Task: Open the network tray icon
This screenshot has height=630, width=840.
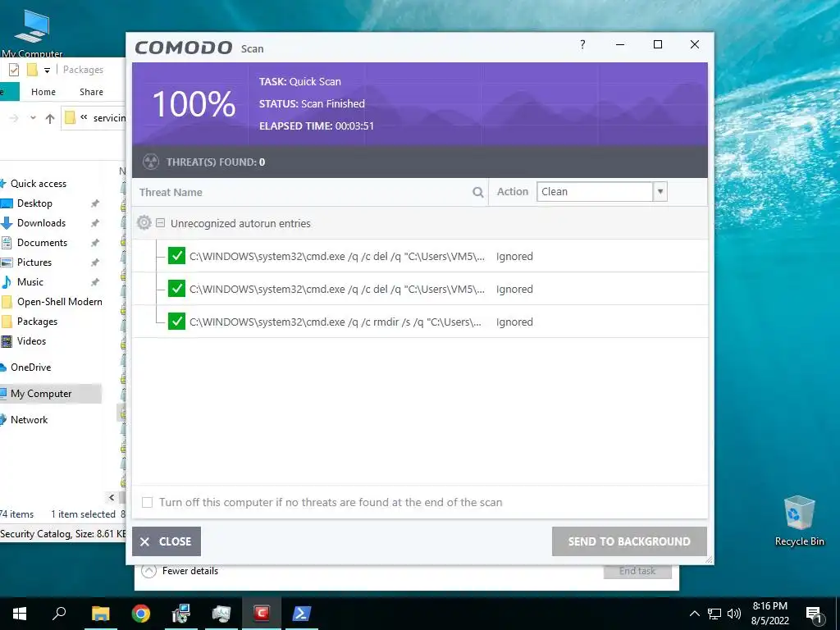Action: pyautogui.click(x=714, y=614)
